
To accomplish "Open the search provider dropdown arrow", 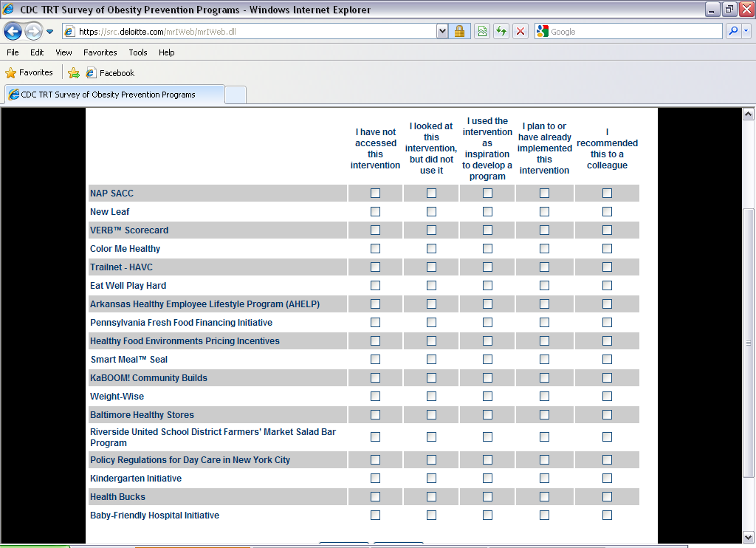I will pyautogui.click(x=746, y=32).
